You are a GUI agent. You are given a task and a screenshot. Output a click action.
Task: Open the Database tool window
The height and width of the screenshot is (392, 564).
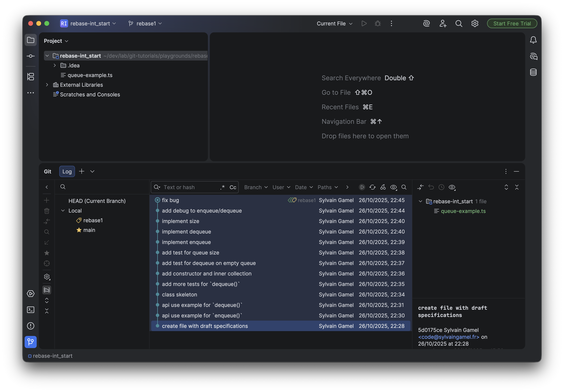tap(533, 72)
